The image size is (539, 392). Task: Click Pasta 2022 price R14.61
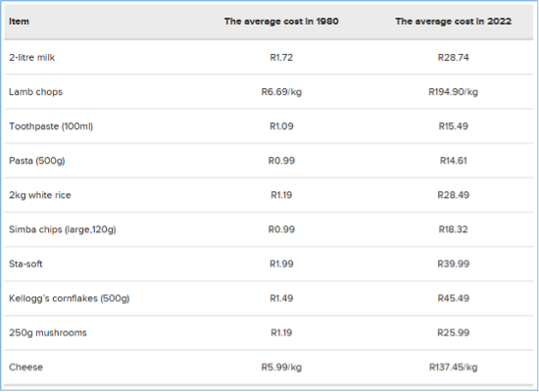[453, 161]
